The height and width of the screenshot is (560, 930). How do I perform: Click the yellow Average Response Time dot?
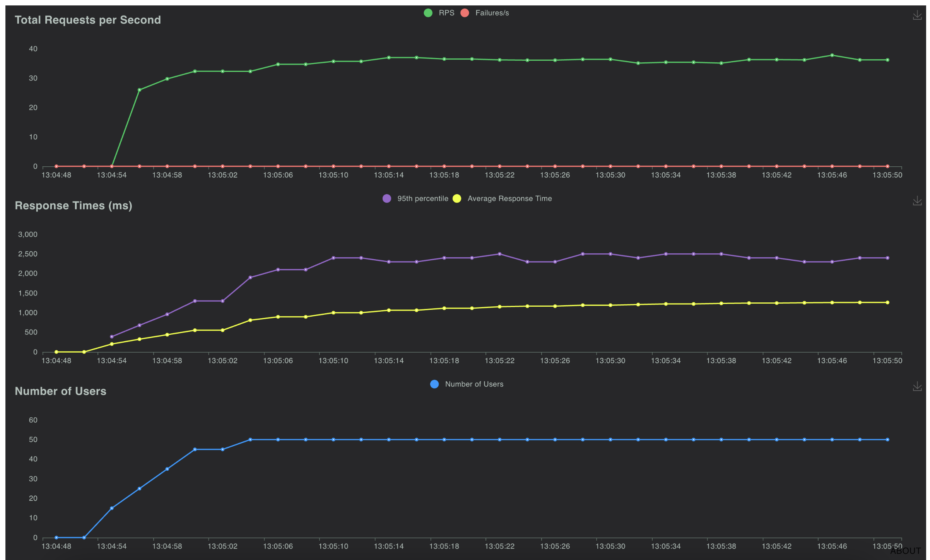[x=456, y=198]
